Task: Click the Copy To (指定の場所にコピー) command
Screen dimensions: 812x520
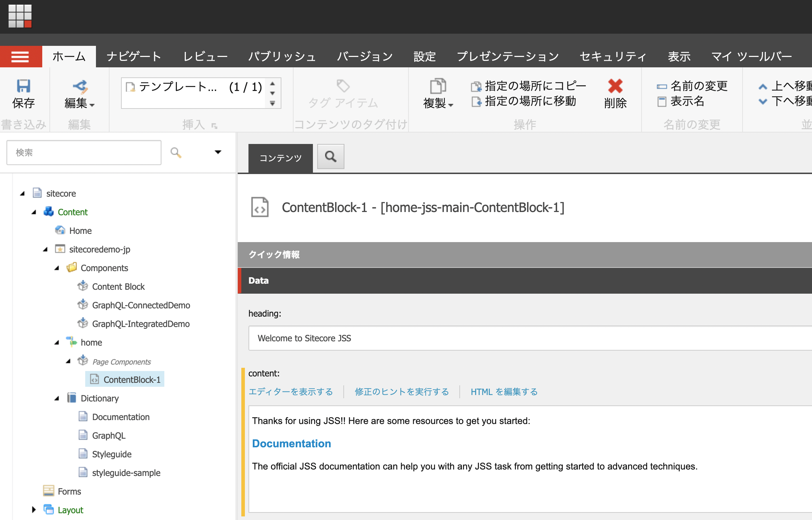Action: click(x=528, y=86)
